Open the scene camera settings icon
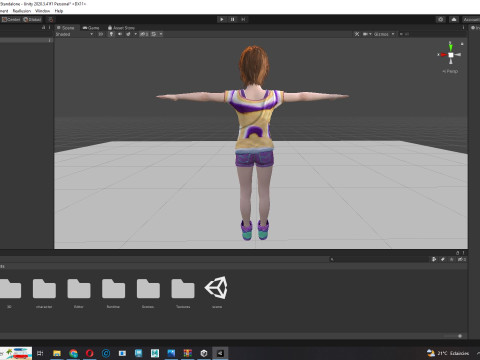This screenshot has width=480, height=360. click(x=365, y=34)
